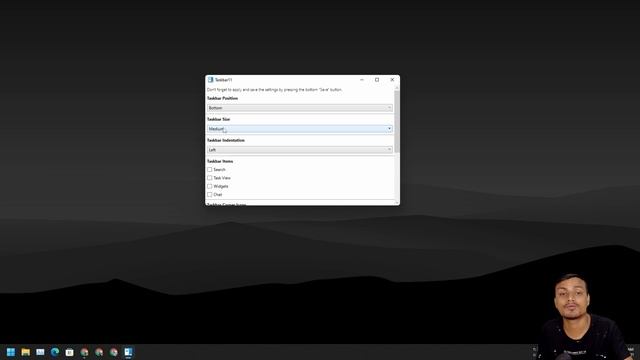Image resolution: width=640 pixels, height=360 pixels.
Task: Launch Microsoft Edge from the taskbar
Action: 55,352
